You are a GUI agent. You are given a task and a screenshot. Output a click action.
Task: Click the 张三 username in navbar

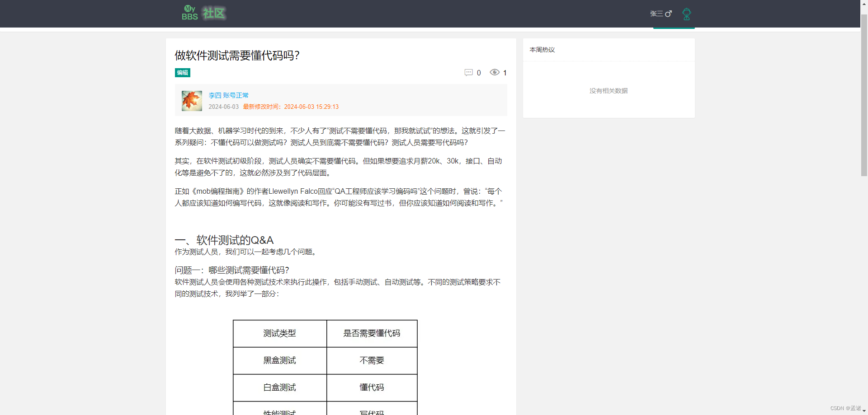(x=656, y=14)
